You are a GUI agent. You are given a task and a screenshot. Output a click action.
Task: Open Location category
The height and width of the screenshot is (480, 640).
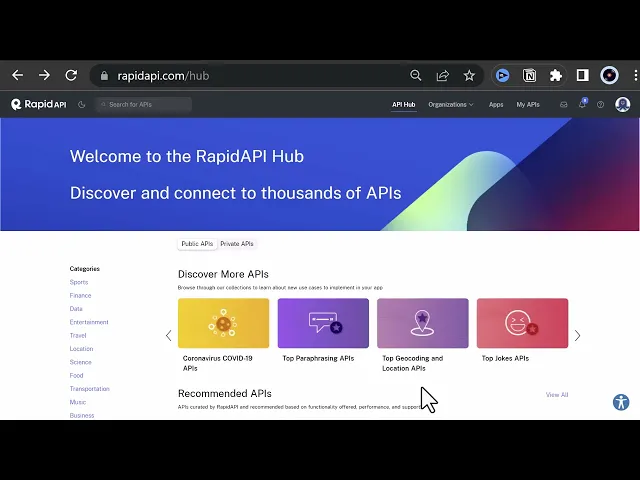(81, 349)
